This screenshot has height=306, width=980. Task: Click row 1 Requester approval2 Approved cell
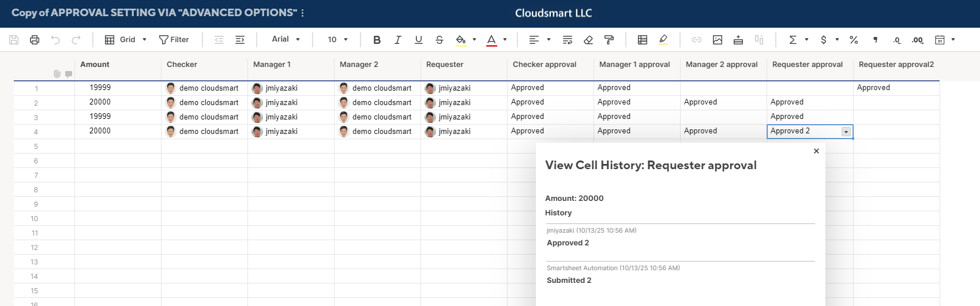(896, 88)
